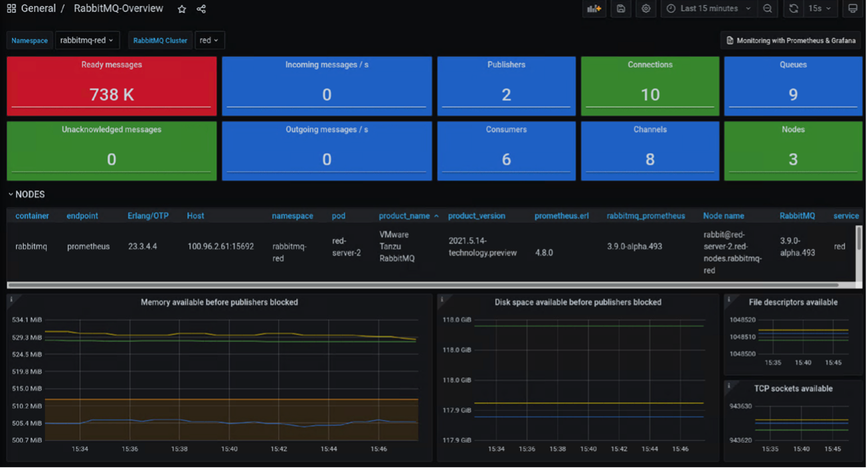This screenshot has height=470, width=868.
Task: Open the 15s refresh interval dropdown
Action: tap(820, 9)
